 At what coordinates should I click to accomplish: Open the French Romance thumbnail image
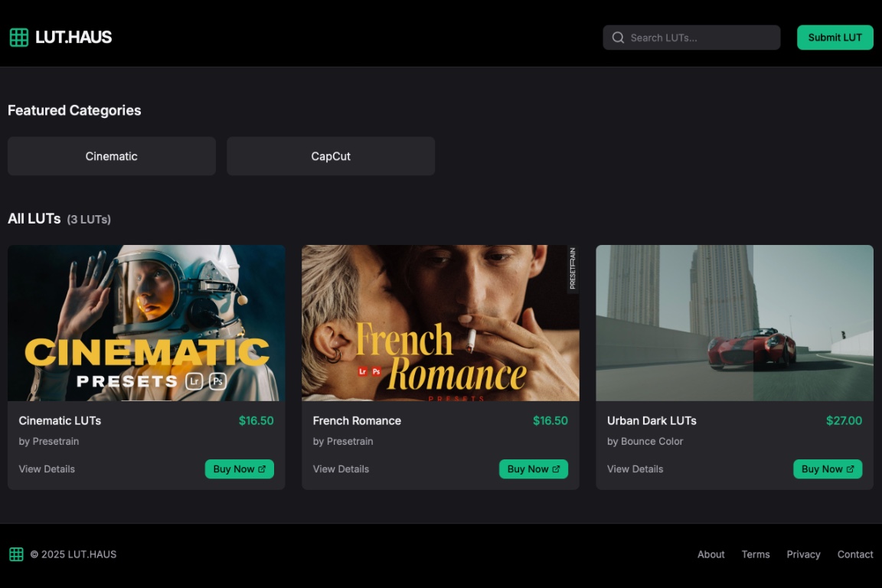pos(440,322)
